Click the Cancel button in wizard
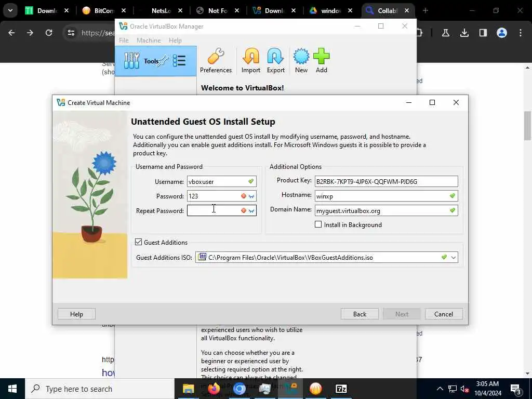 point(444,314)
